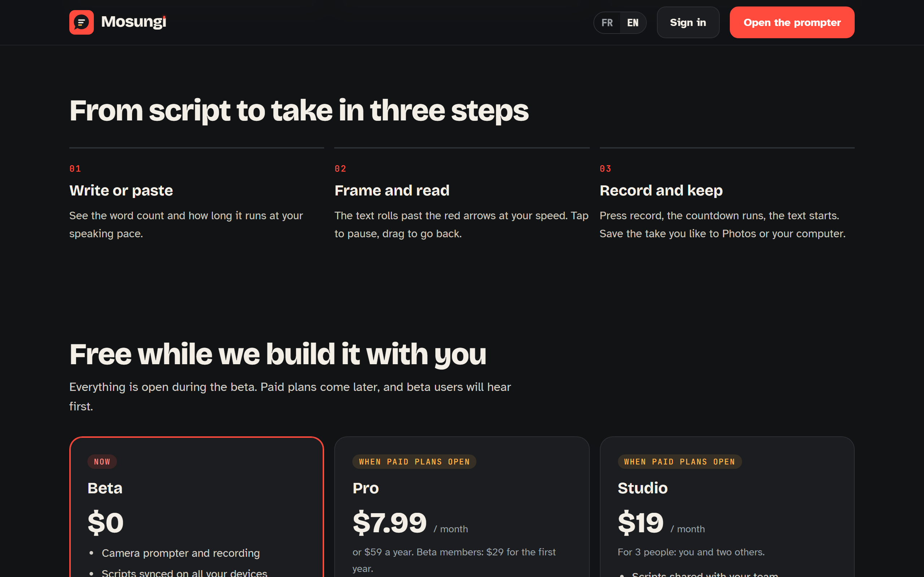Select the Write or paste step heading
The width and height of the screenshot is (924, 577).
[x=121, y=190]
